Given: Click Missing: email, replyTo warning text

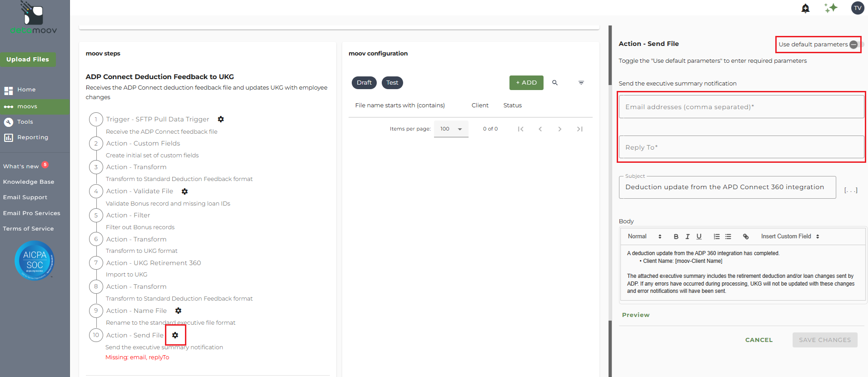Looking at the screenshot, I should [137, 357].
